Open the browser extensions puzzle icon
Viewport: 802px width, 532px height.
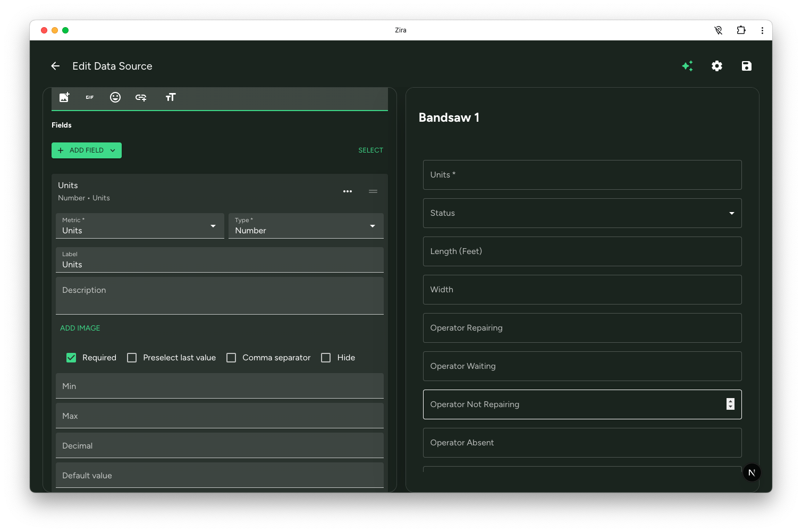click(741, 30)
